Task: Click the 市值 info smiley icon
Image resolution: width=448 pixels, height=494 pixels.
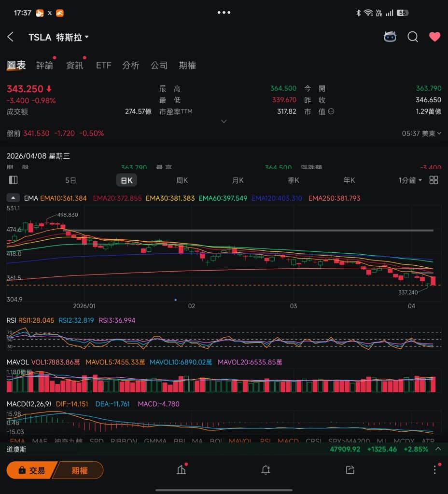Action: [x=331, y=111]
